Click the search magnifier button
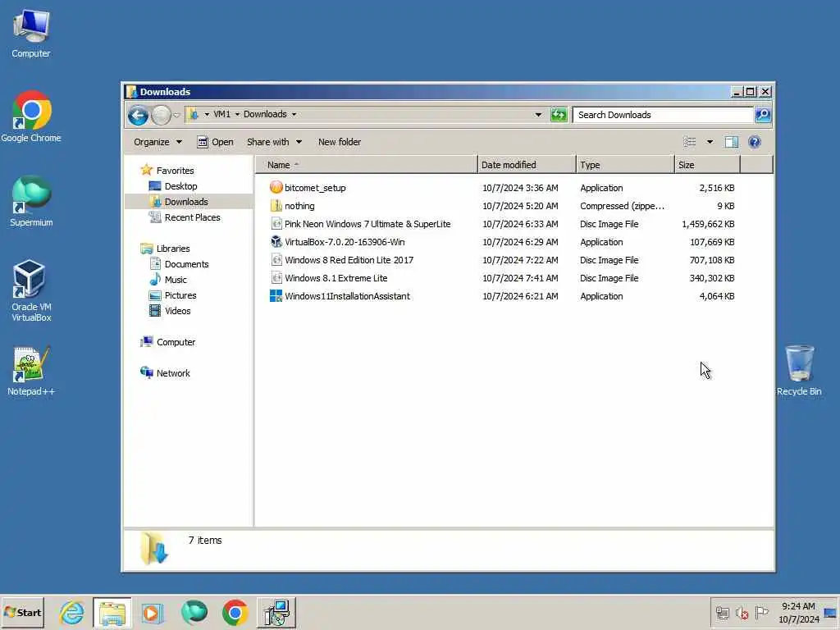The height and width of the screenshot is (630, 840). coord(763,115)
